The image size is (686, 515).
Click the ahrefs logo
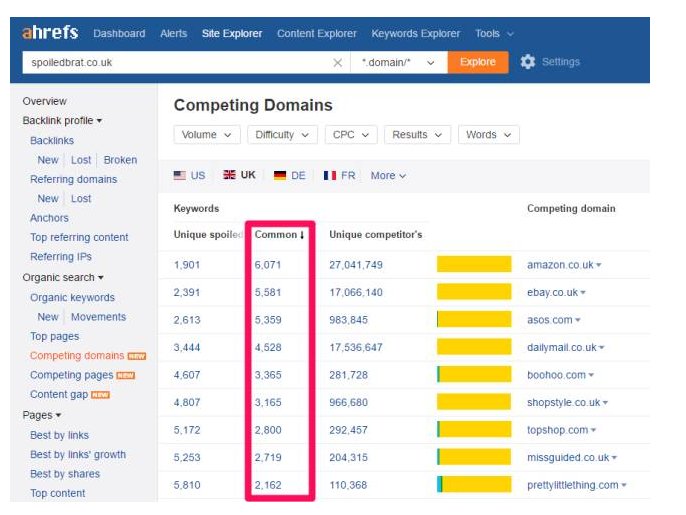[x=50, y=33]
